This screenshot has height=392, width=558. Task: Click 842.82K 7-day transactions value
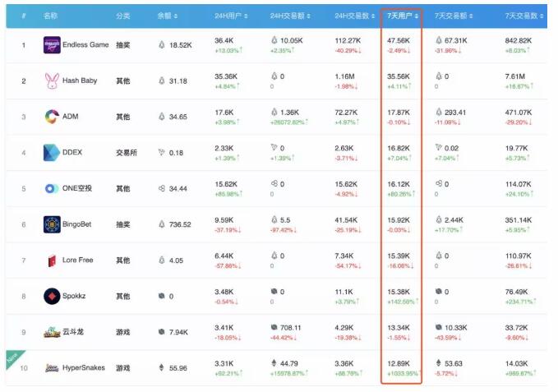coord(518,40)
